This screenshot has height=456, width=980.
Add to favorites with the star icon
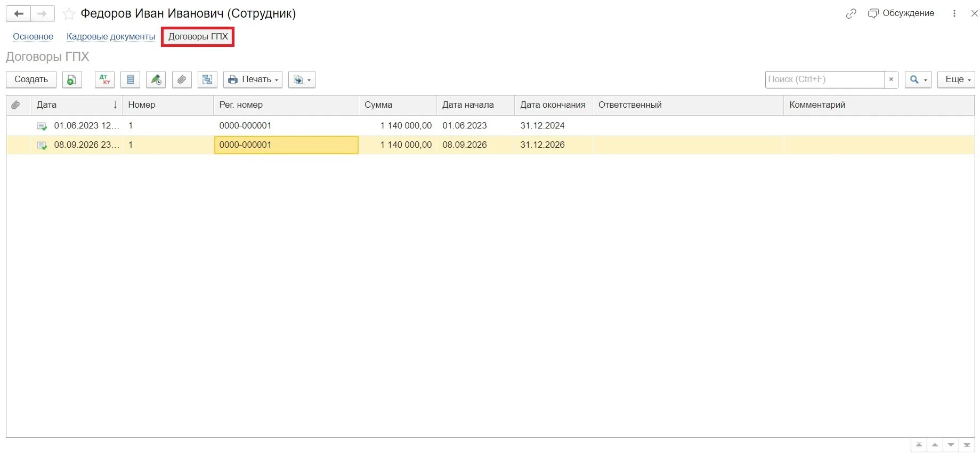pos(69,14)
